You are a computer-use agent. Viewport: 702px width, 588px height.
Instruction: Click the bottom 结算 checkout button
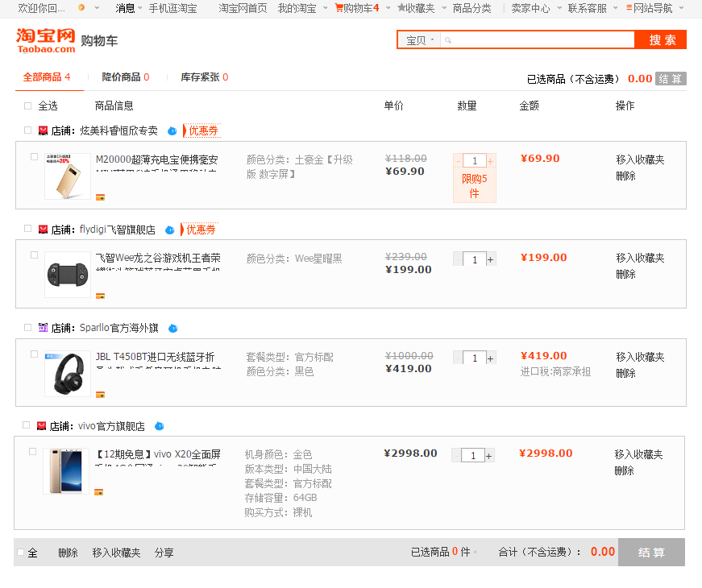point(651,553)
